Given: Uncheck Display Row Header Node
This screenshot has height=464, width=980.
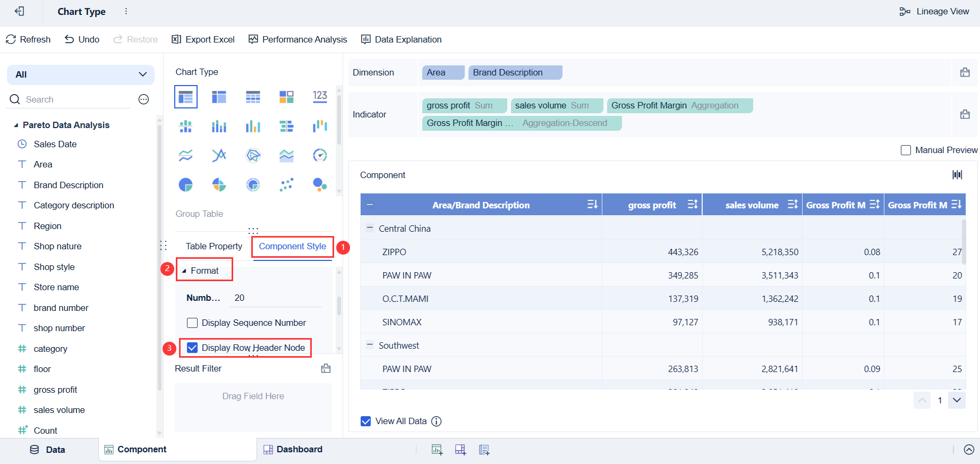Looking at the screenshot, I should (192, 348).
